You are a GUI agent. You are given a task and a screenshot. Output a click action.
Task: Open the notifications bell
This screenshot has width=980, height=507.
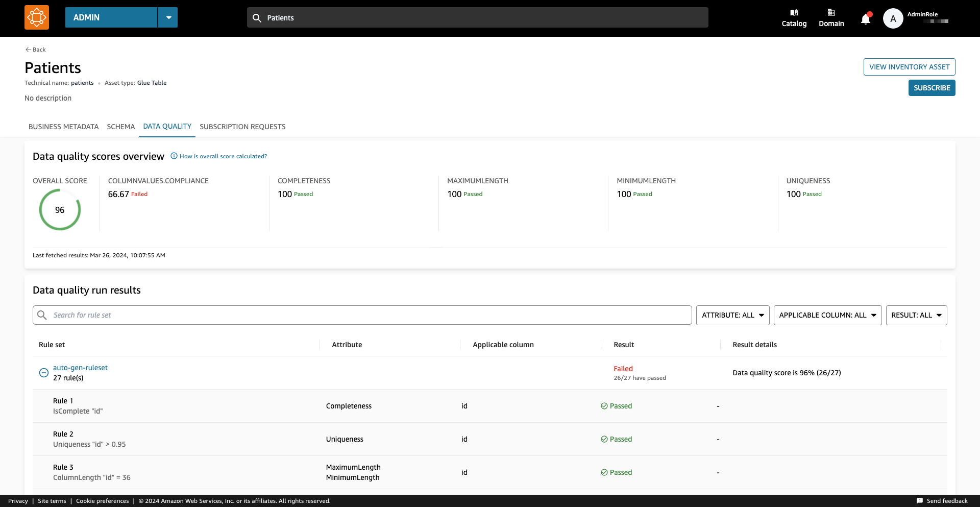click(x=866, y=19)
